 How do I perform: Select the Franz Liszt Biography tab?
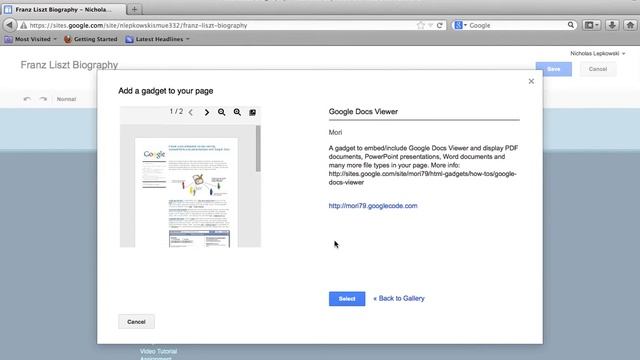click(63, 9)
